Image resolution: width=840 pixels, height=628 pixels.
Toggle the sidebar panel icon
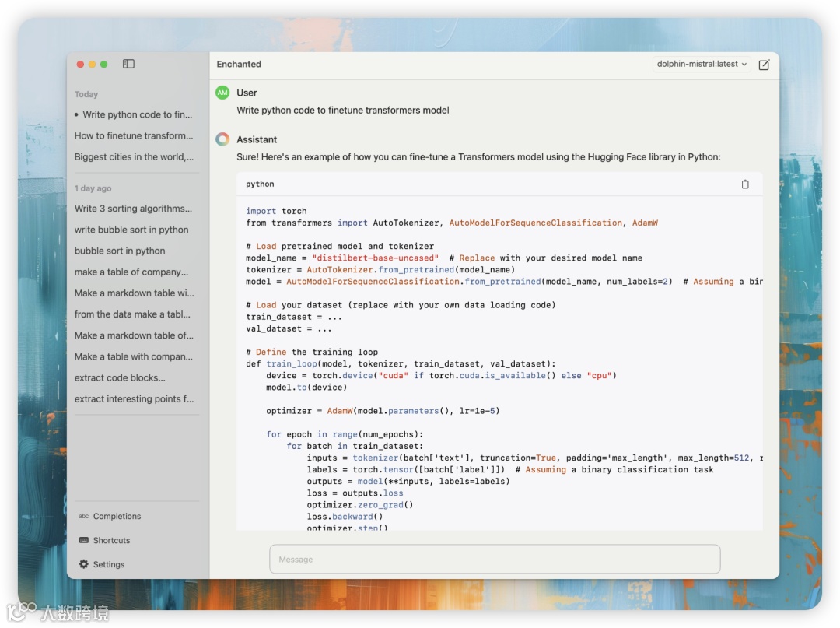tap(128, 64)
